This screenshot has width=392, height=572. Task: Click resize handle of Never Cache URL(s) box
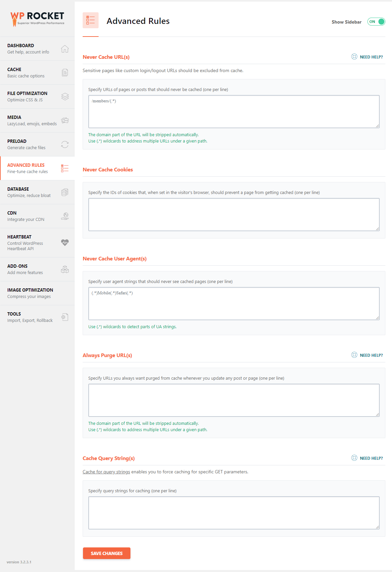(377, 126)
